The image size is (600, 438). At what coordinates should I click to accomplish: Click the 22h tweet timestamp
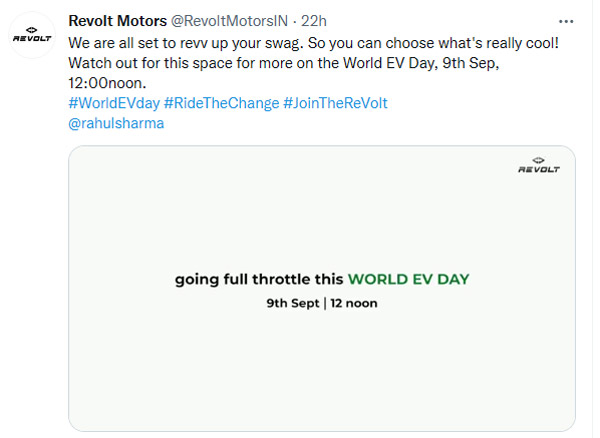click(314, 21)
